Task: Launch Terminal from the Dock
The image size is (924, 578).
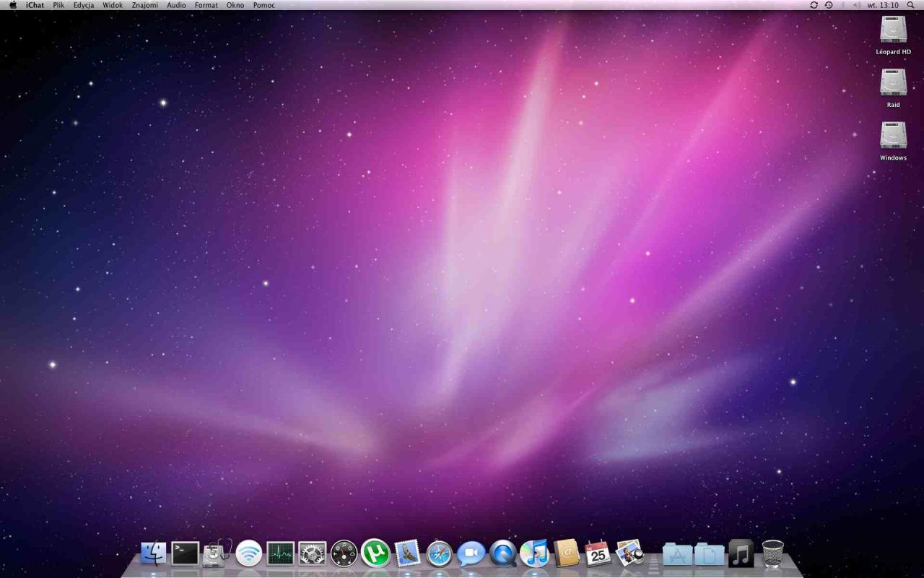Action: tap(185, 553)
